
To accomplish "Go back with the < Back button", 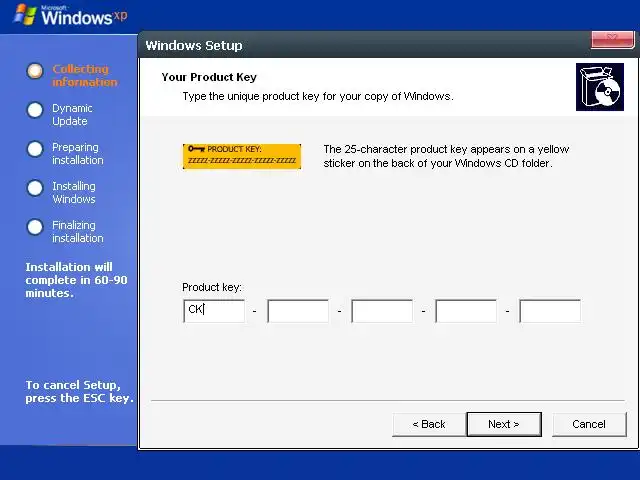I will pos(429,424).
